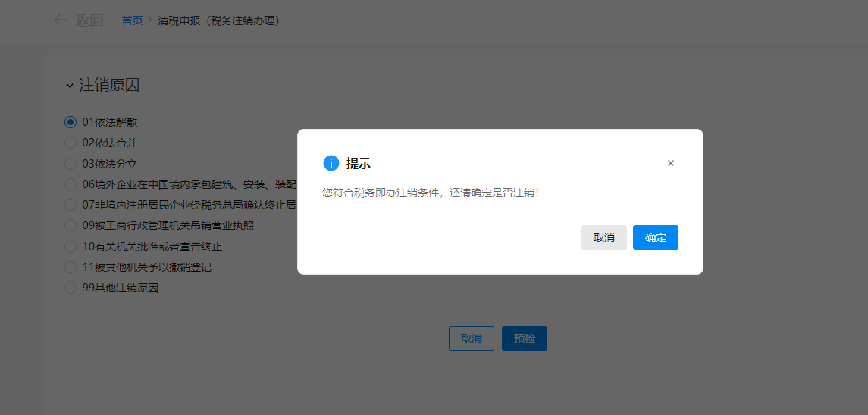The height and width of the screenshot is (415, 868).
Task: Click the blue 预检 button
Action: [524, 338]
